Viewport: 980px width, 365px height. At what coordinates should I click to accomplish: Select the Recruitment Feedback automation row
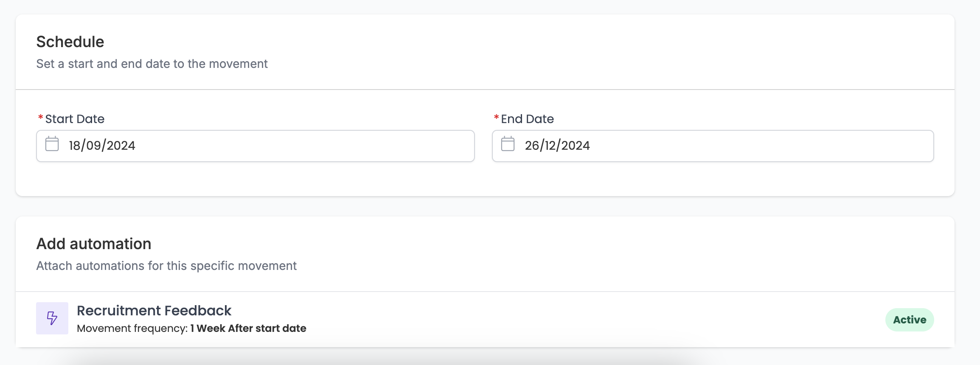[x=485, y=319]
